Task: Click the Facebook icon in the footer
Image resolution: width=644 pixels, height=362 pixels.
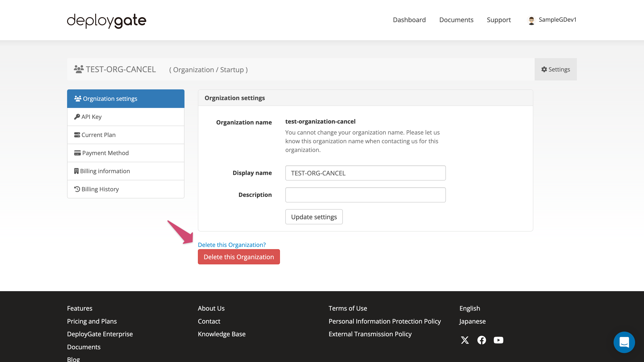Action: tap(481, 340)
